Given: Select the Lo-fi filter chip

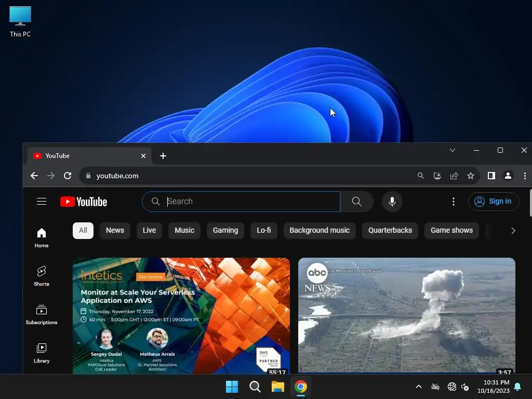Looking at the screenshot, I should click(263, 230).
